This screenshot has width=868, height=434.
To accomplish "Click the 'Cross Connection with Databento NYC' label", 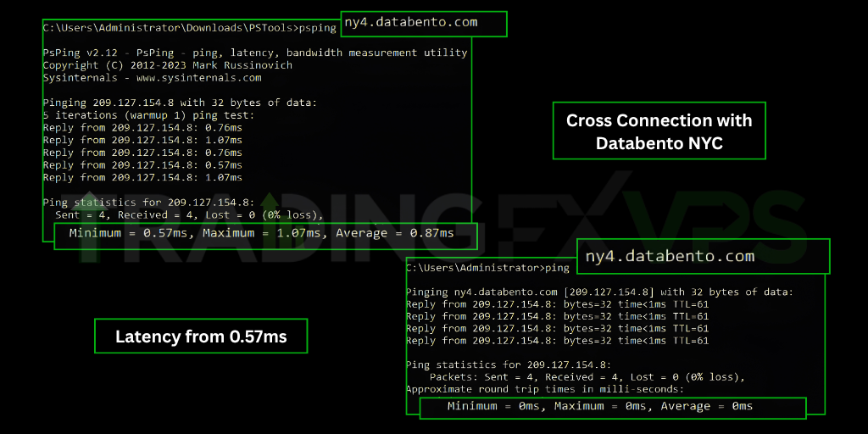I will [x=659, y=131].
